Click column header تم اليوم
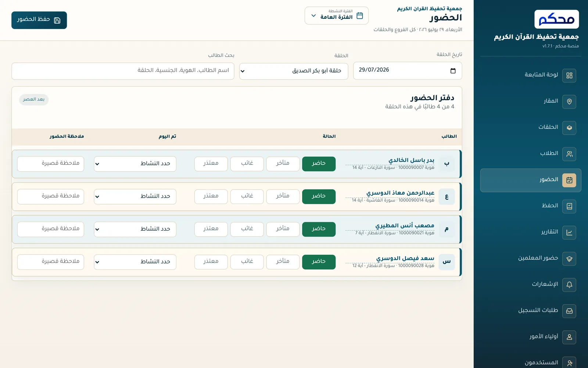Image resolution: width=588 pixels, height=368 pixels. 167,137
